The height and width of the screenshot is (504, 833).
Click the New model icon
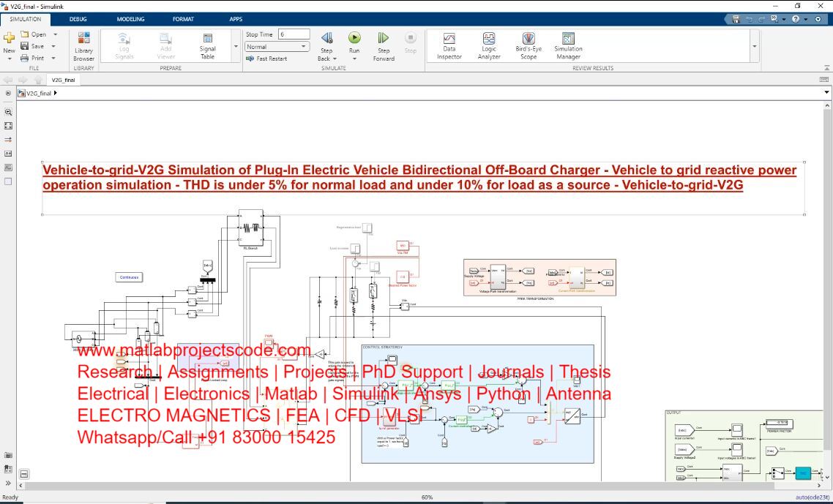(x=9, y=38)
